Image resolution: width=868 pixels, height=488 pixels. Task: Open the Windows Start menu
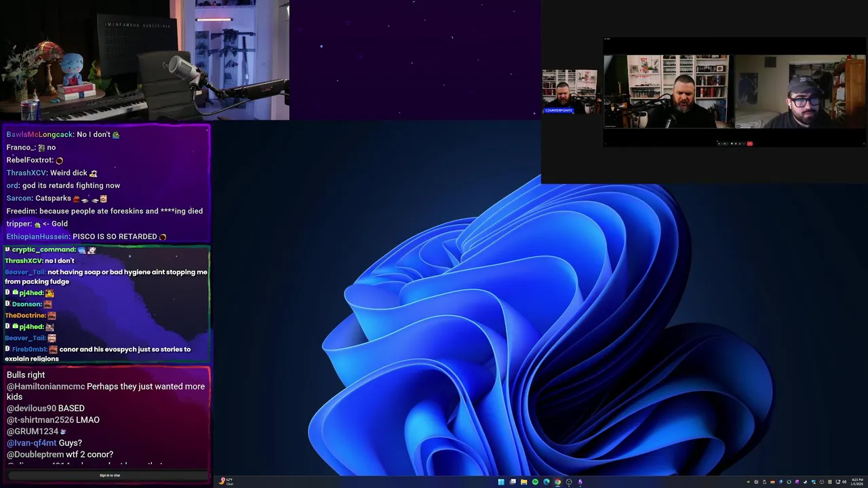pos(501,482)
